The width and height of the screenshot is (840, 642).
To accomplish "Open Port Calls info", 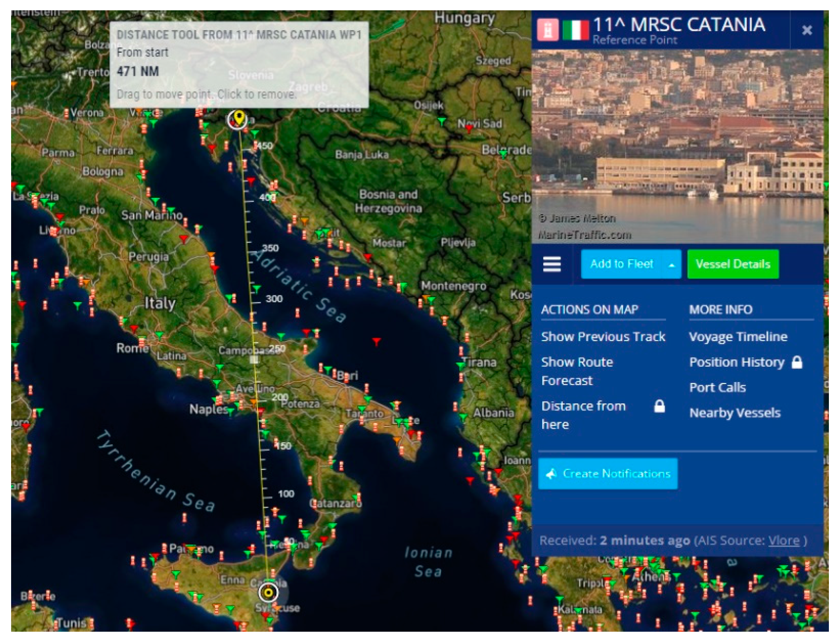I will 717,387.
